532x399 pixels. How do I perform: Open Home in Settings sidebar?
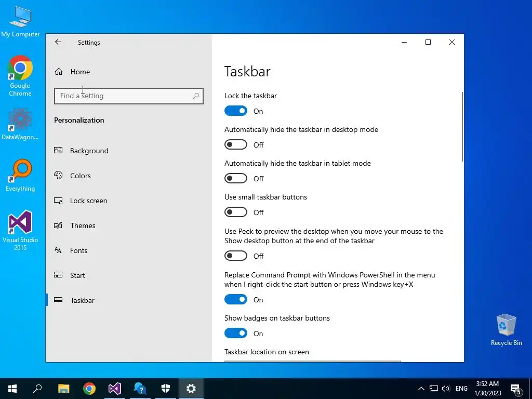[x=72, y=72]
